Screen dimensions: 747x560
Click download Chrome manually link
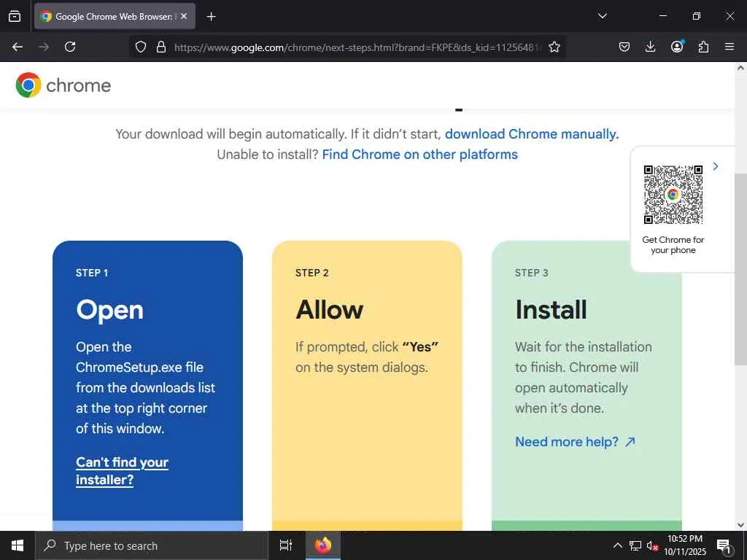[532, 134]
